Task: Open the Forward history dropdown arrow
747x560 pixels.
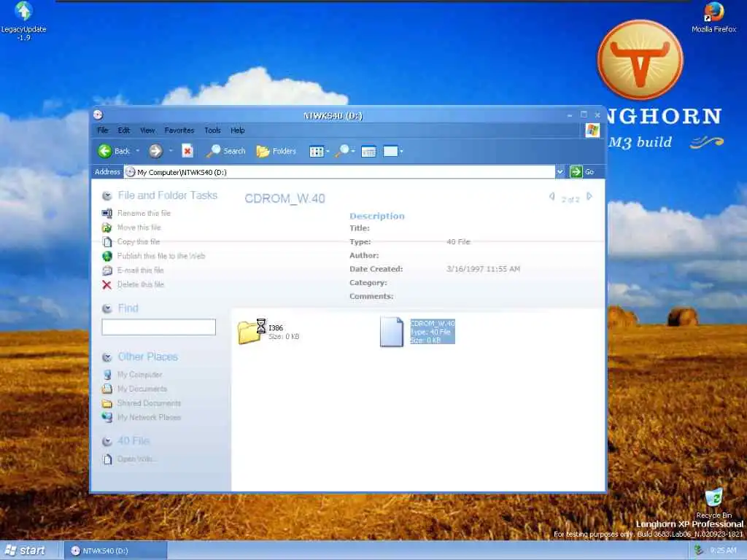Action: pyautogui.click(x=171, y=151)
